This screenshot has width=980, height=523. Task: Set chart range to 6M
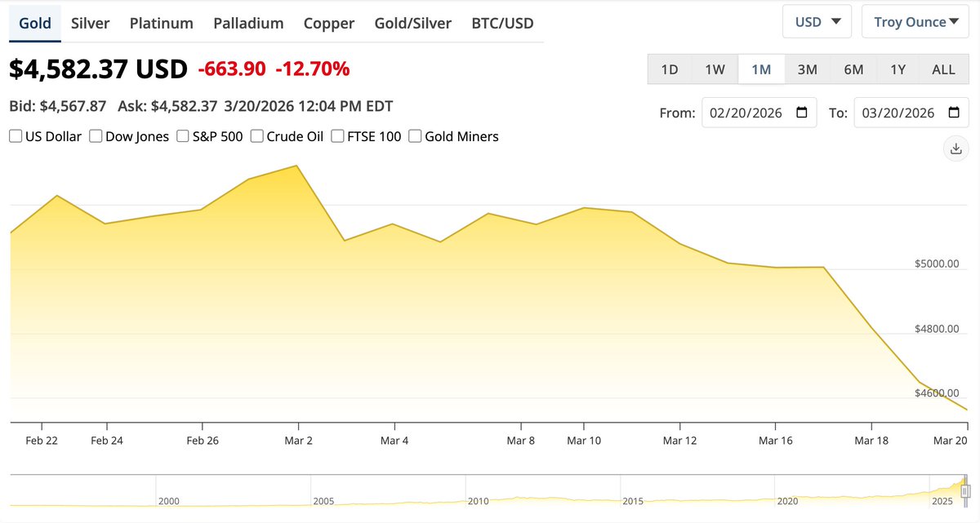[853, 69]
